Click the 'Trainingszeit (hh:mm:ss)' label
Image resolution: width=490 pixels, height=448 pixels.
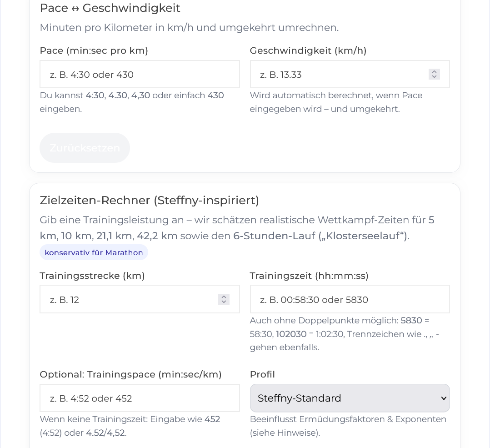(309, 276)
